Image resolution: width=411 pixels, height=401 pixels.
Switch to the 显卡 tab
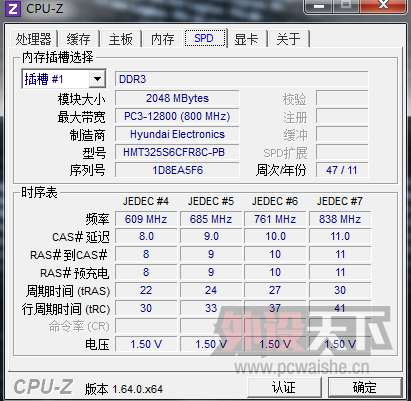pos(246,39)
